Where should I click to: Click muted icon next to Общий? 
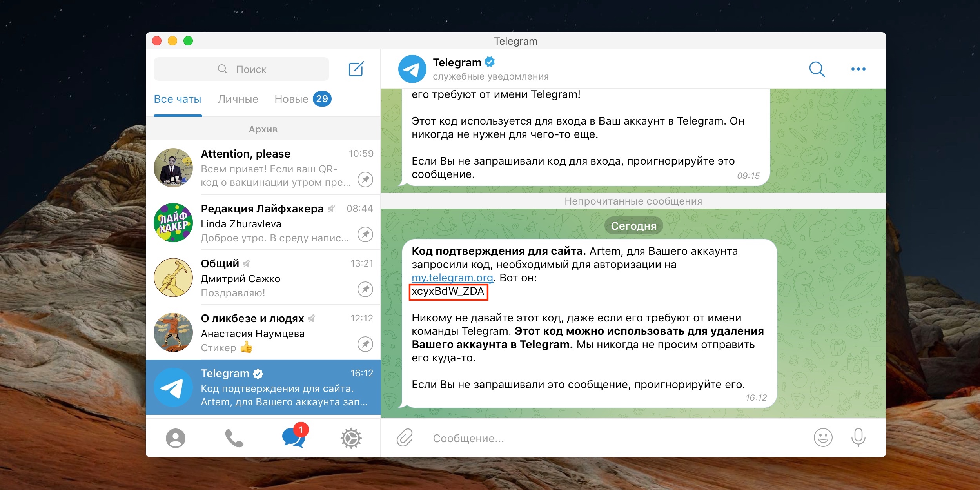(x=247, y=263)
